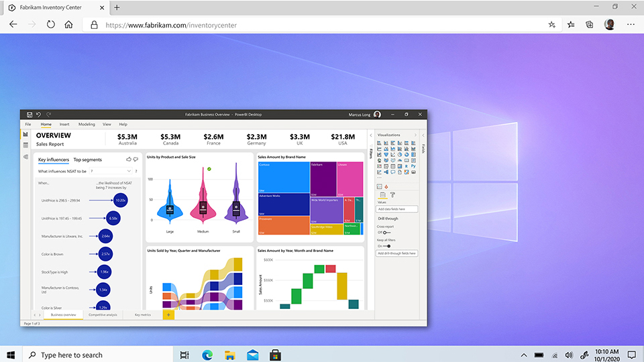Save the Power BI report

(30, 115)
